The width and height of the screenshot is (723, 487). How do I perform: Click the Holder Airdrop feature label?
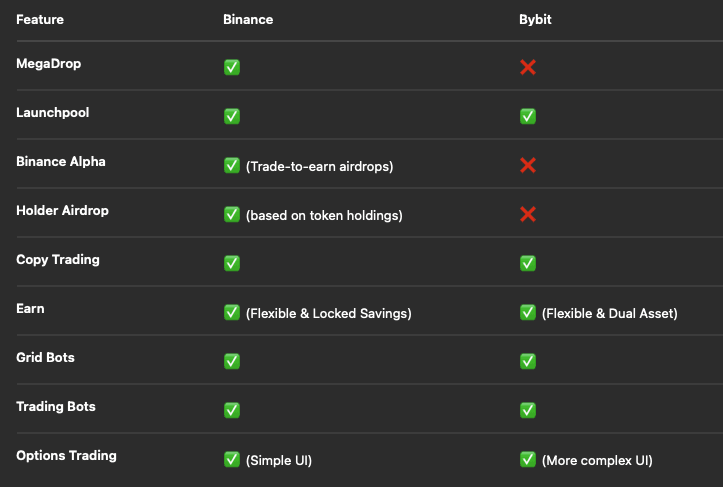pyautogui.click(x=62, y=211)
